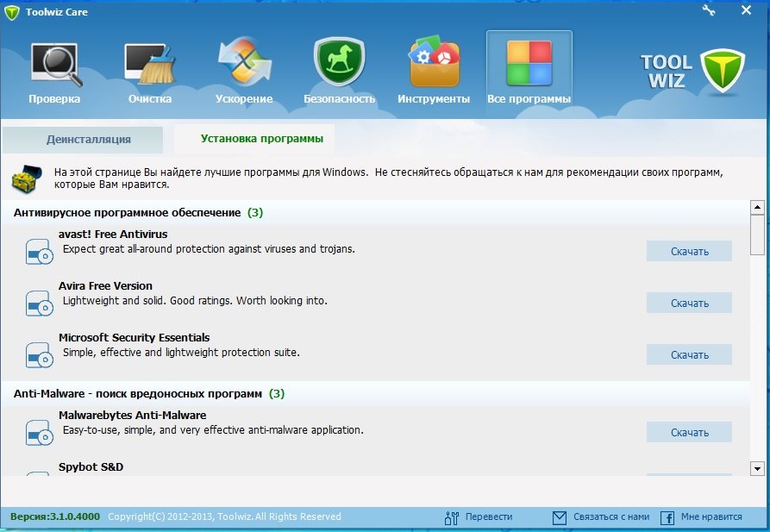Click the Avira Free Version installer icon
Viewport: 770px width, 532px height.
[40, 304]
